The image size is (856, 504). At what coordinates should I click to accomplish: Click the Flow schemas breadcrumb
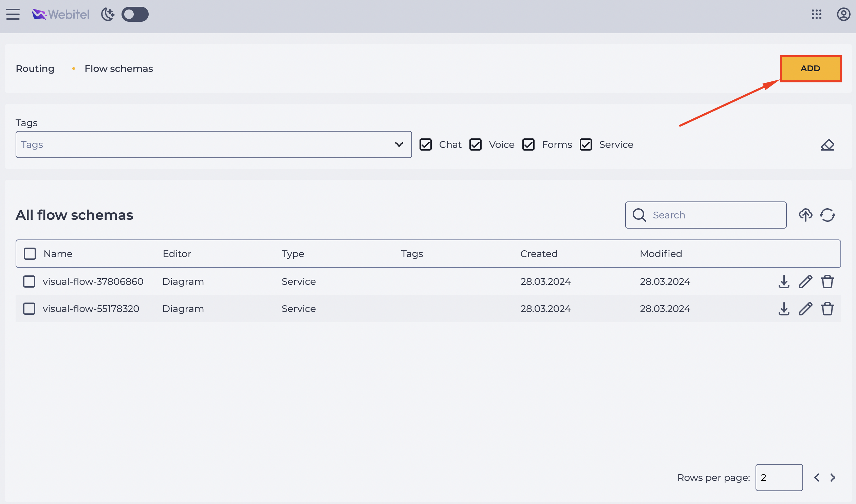[x=118, y=69]
